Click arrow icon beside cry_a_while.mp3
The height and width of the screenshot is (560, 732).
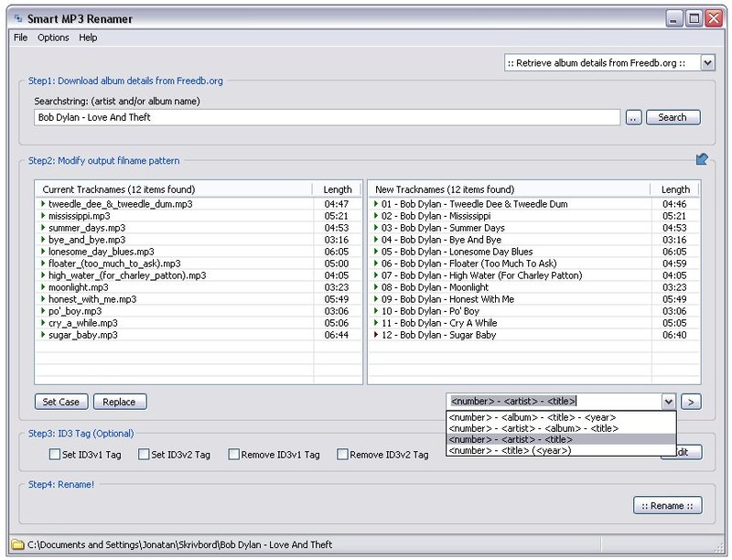(x=43, y=322)
